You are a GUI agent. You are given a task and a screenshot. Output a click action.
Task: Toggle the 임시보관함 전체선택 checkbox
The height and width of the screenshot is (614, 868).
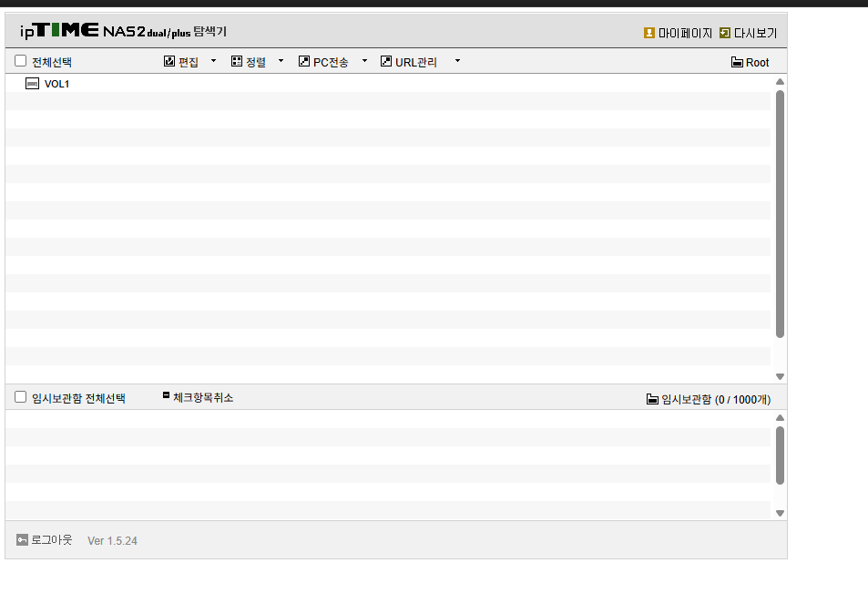(20, 397)
